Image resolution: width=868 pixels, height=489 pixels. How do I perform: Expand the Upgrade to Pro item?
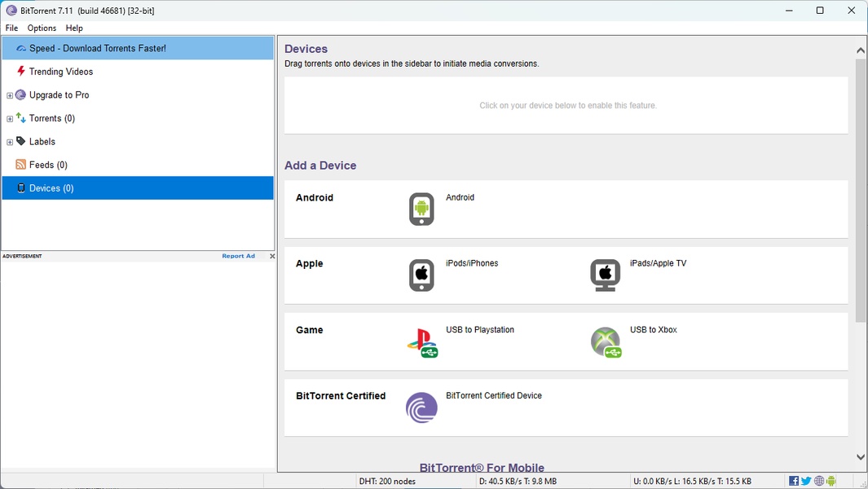tap(8, 95)
